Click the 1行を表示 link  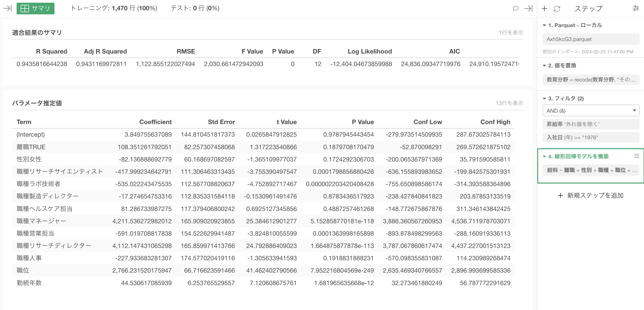click(x=511, y=32)
